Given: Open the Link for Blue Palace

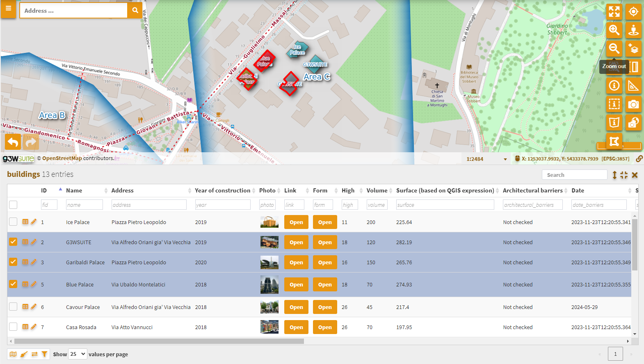Looking at the screenshot, I should pyautogui.click(x=296, y=284).
